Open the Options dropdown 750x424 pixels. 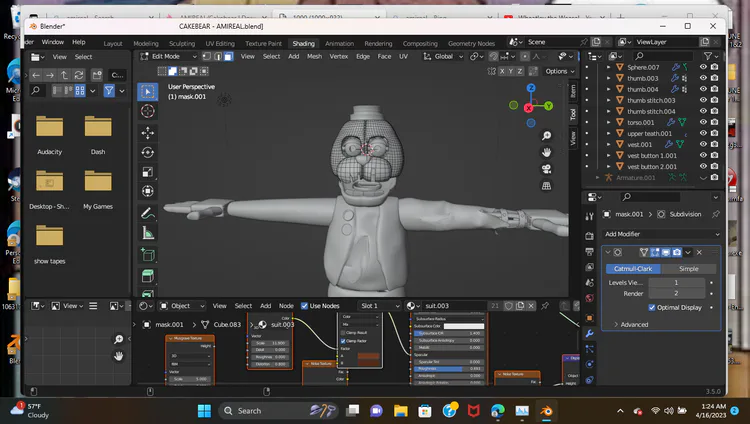click(560, 71)
